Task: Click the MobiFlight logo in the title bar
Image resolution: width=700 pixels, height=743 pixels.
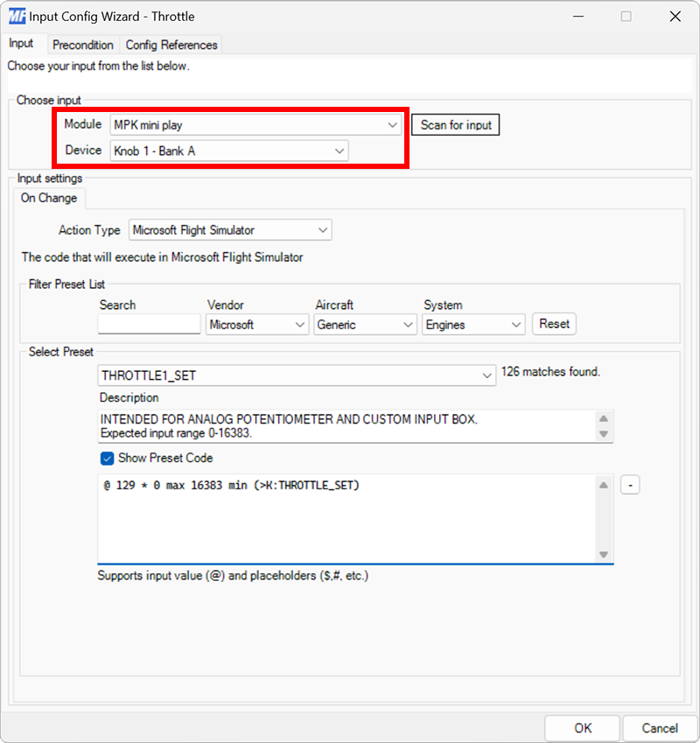Action: pos(16,16)
